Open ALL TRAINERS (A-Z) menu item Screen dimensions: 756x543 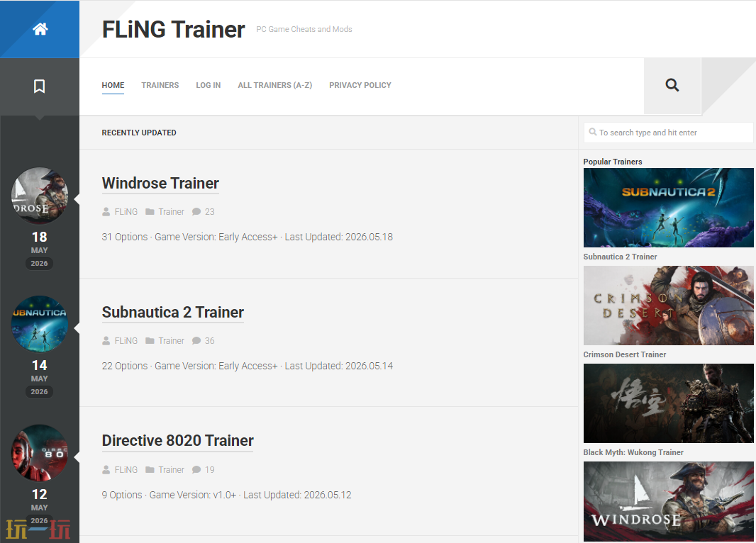click(x=275, y=85)
